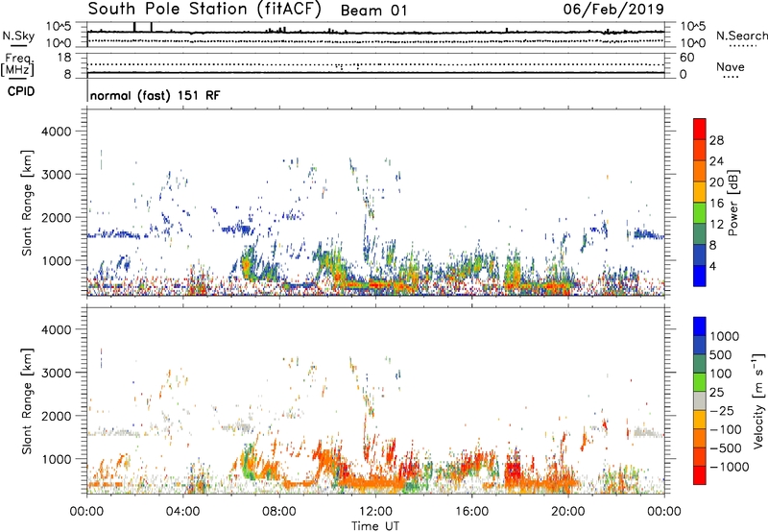Click the 'Beam 01' label
768x532 pixels.
(x=373, y=11)
